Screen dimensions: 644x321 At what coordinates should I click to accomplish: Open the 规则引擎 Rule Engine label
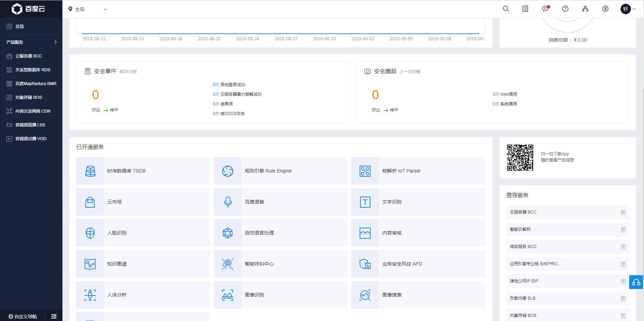click(268, 171)
